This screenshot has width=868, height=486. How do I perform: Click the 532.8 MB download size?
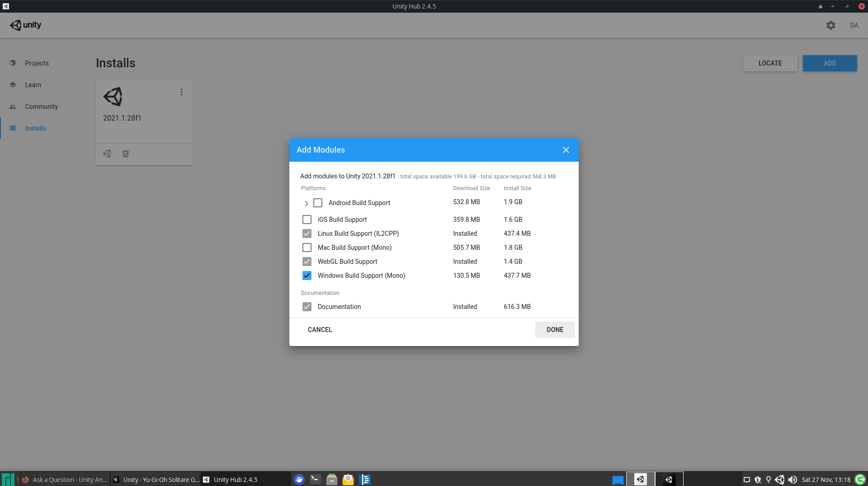click(x=467, y=202)
